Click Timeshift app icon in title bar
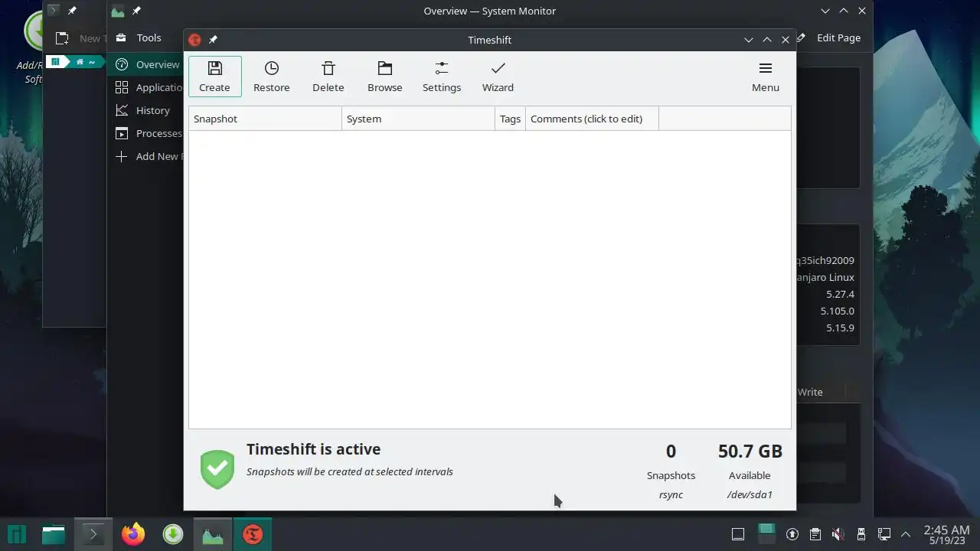The width and height of the screenshot is (980, 551). tap(194, 40)
